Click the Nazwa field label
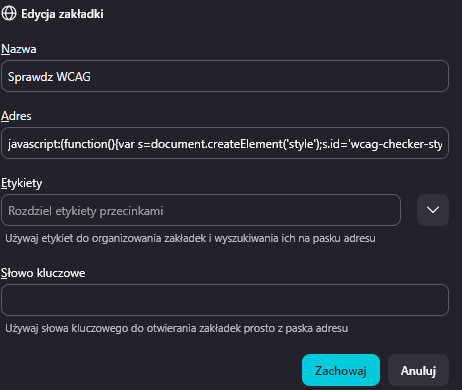Image resolution: width=462 pixels, height=390 pixels. coord(19,49)
